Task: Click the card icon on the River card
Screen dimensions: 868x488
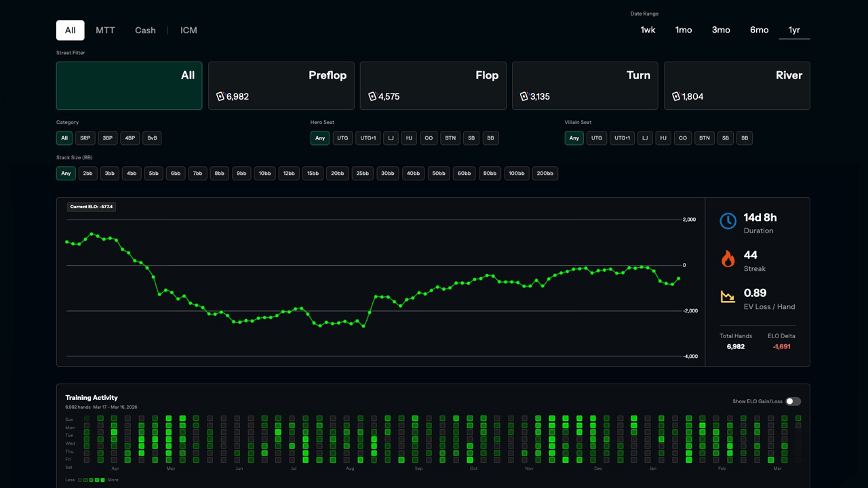Action: point(676,96)
